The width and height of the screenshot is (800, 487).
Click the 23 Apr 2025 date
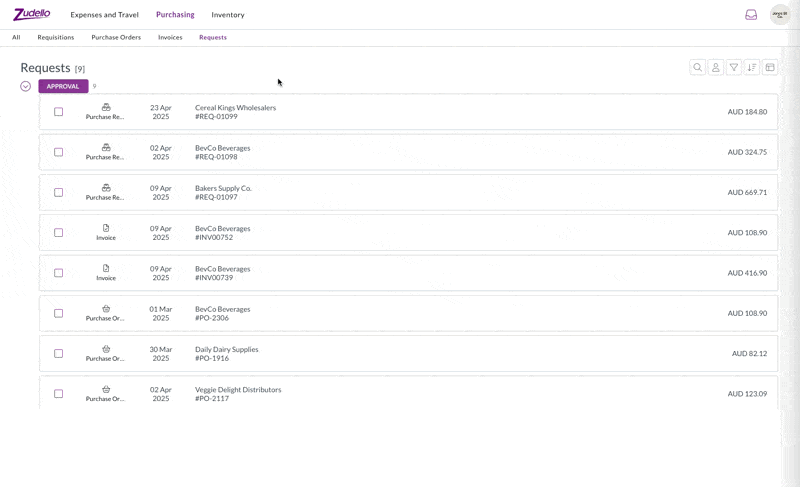[x=161, y=112]
